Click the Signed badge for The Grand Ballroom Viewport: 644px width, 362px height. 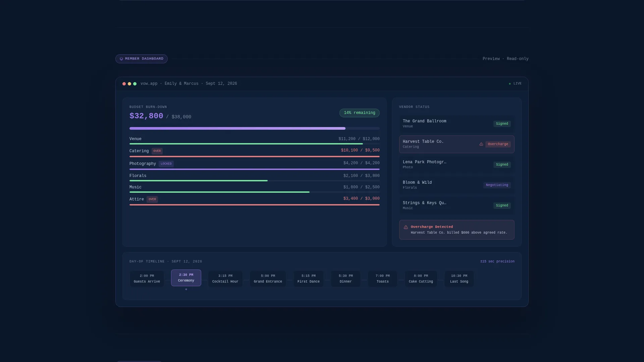[502, 124]
